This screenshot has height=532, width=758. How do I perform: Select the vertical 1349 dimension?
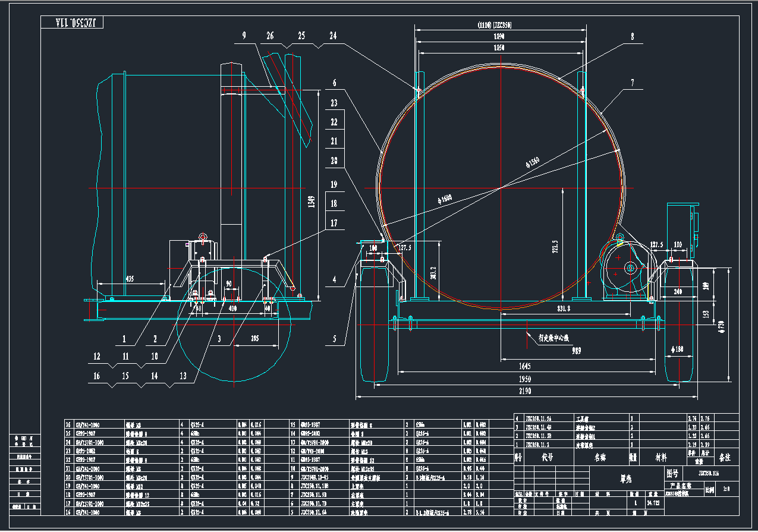point(312,202)
